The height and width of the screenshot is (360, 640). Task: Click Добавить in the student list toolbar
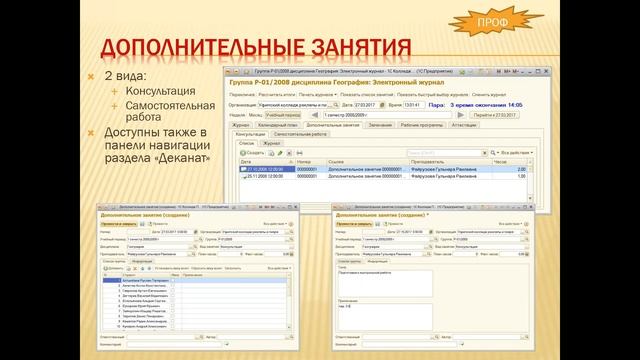pos(113,269)
